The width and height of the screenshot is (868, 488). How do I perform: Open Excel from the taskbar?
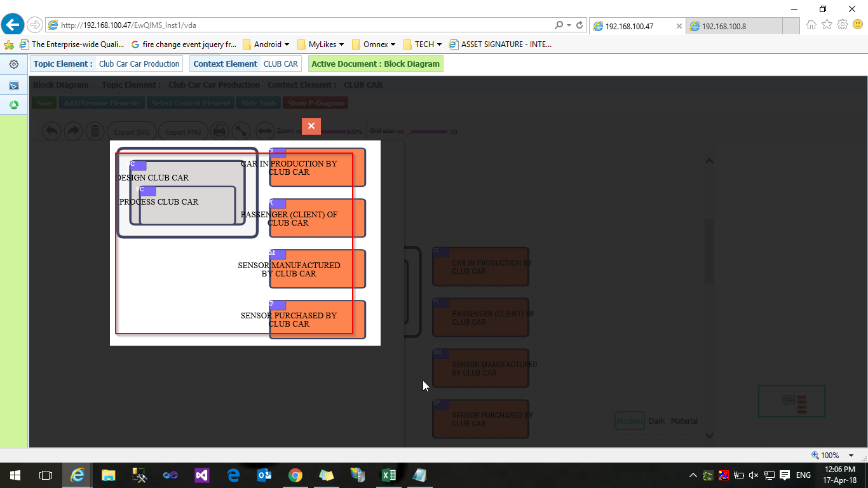pyautogui.click(x=389, y=475)
